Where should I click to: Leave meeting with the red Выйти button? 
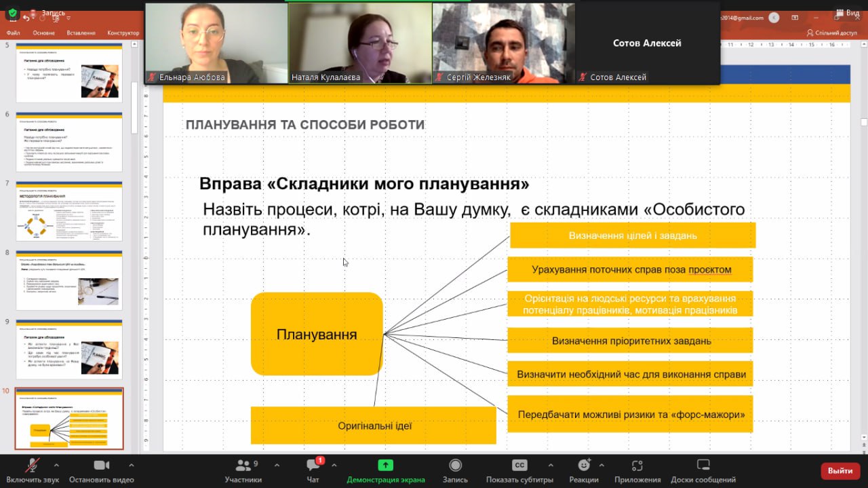point(840,470)
